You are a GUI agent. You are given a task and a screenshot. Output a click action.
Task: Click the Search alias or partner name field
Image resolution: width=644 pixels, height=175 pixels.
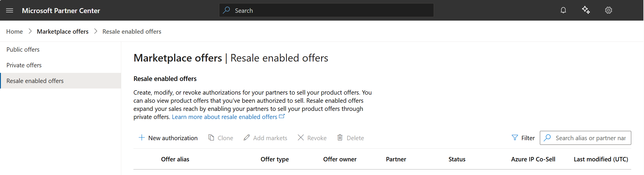click(590, 138)
